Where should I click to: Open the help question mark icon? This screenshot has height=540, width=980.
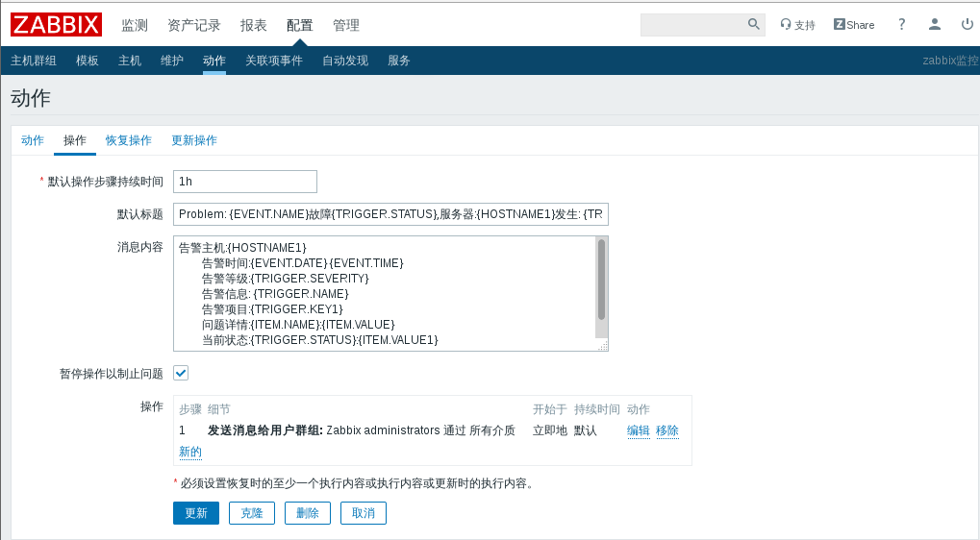pos(901,24)
